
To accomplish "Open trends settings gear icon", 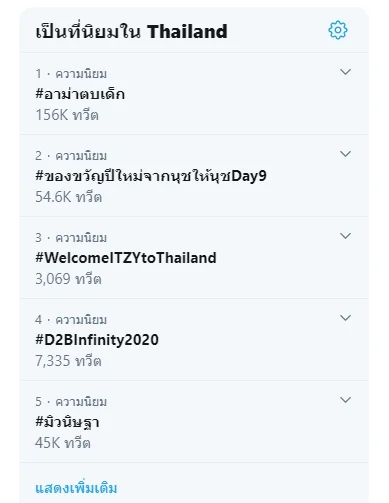I will tap(338, 30).
